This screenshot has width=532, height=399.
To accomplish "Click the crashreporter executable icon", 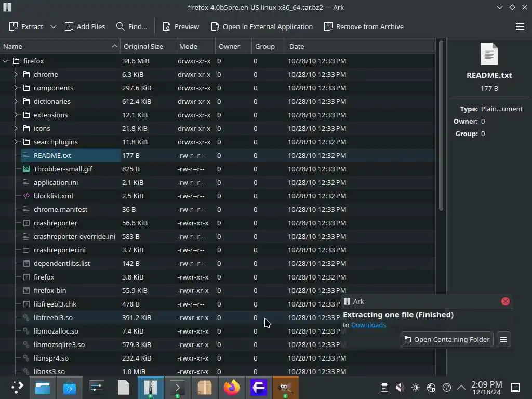I will pyautogui.click(x=26, y=223).
